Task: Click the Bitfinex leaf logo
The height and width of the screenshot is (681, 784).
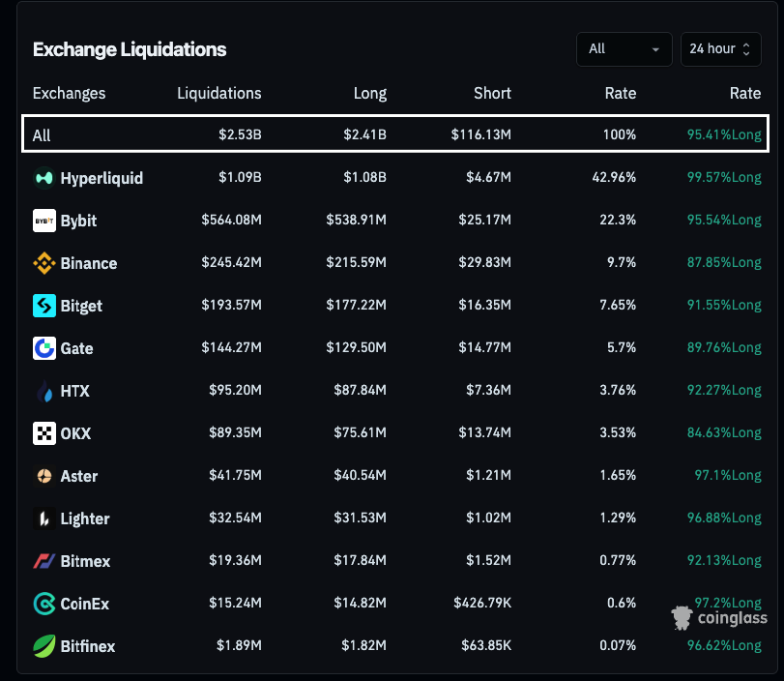Action: point(44,646)
